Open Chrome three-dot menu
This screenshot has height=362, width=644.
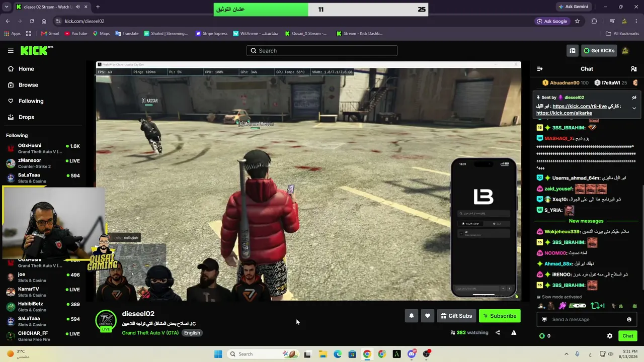[x=636, y=21]
